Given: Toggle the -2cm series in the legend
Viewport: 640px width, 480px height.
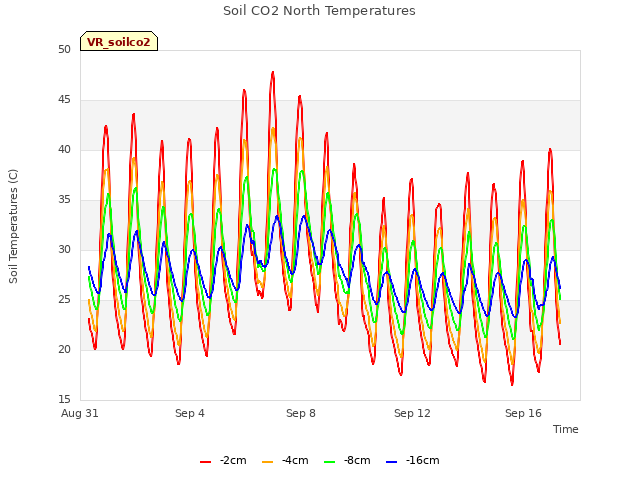Looking at the screenshot, I should pyautogui.click(x=223, y=460).
